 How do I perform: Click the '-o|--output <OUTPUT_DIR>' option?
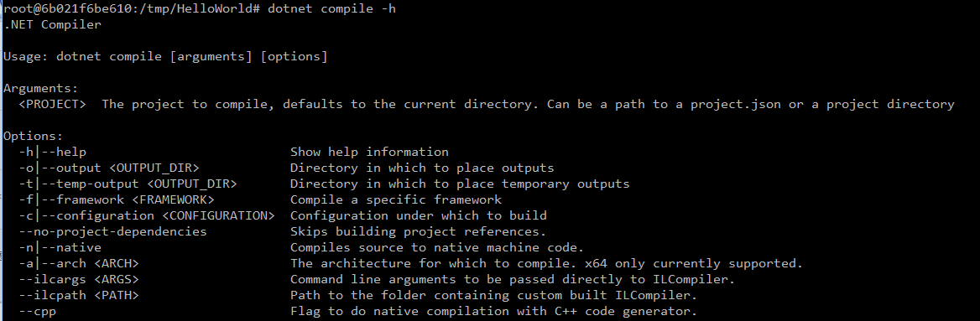pos(109,168)
